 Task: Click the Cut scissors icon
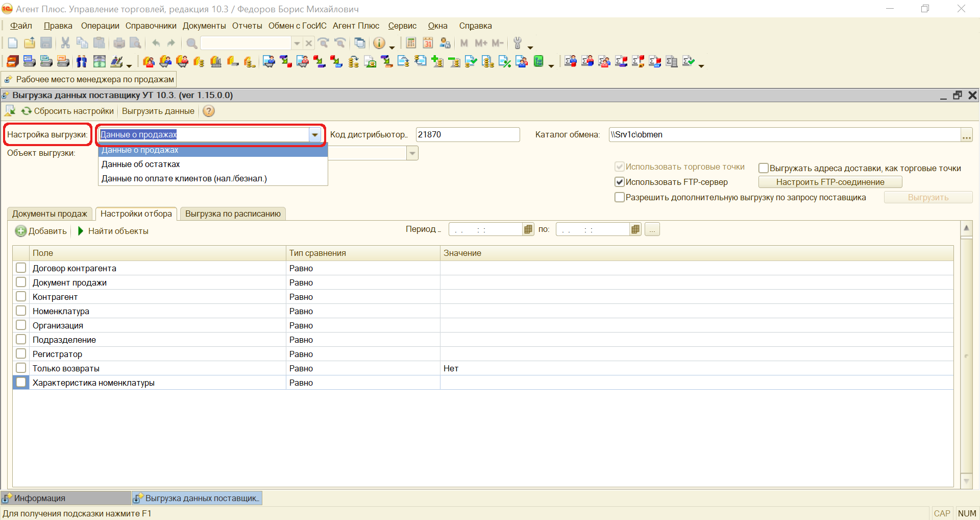(x=65, y=43)
